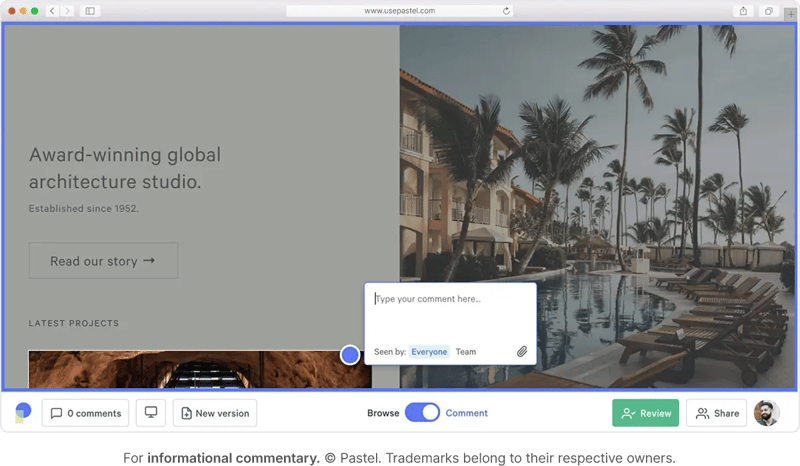Click the blue comment pin marker

point(350,355)
